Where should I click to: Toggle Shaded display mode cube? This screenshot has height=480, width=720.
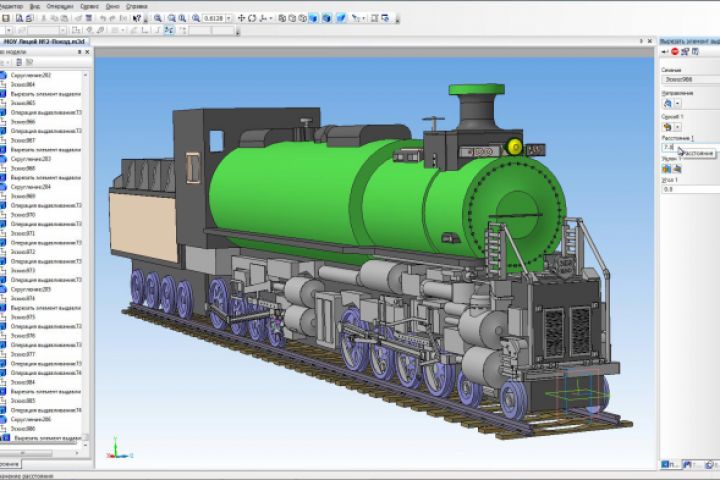[x=313, y=18]
